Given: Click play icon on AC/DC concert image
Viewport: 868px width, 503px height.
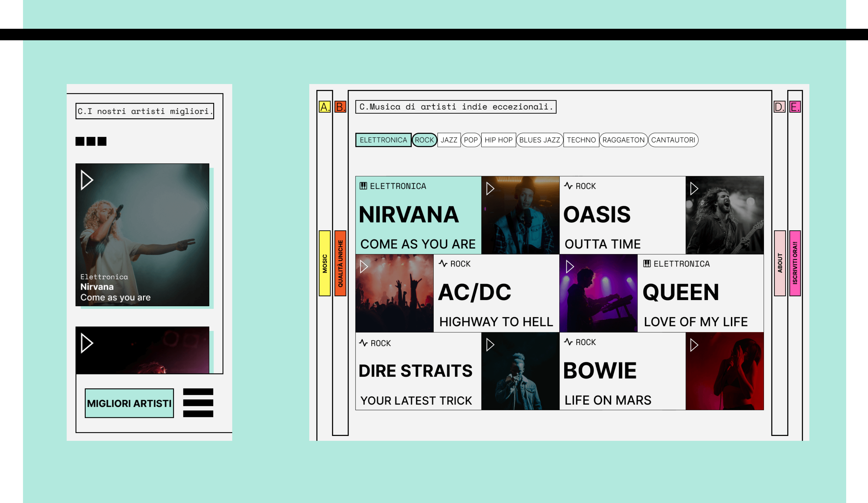Looking at the screenshot, I should click(364, 266).
